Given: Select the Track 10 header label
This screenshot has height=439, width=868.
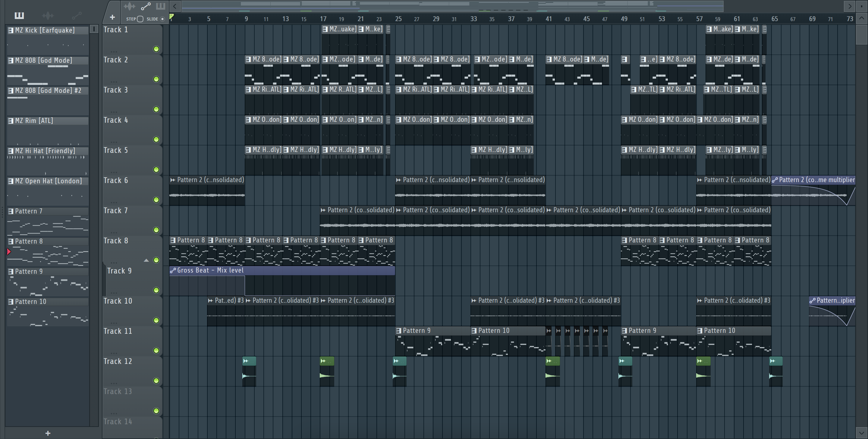Looking at the screenshot, I should point(118,301).
